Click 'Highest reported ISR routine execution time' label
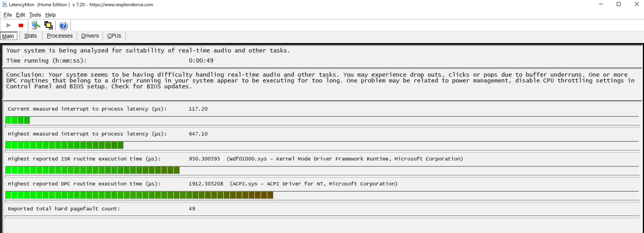Screen dimensions: 644x233 click(x=84, y=159)
